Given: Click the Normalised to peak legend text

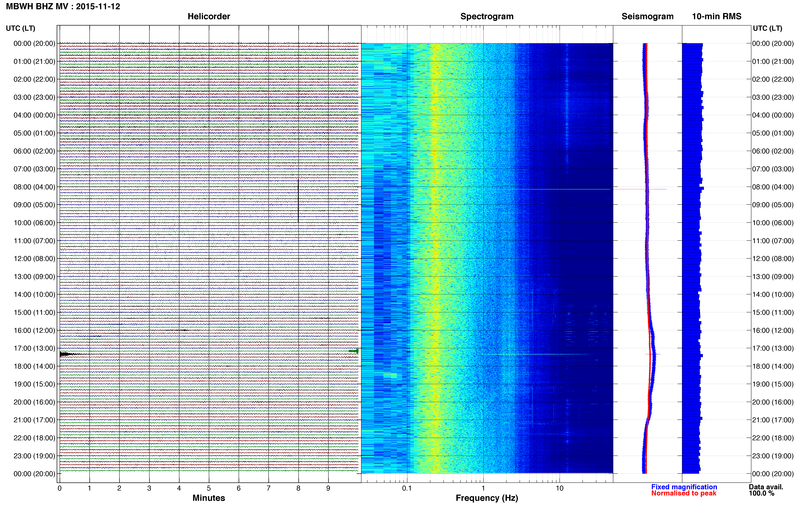Looking at the screenshot, I should pos(684,493).
